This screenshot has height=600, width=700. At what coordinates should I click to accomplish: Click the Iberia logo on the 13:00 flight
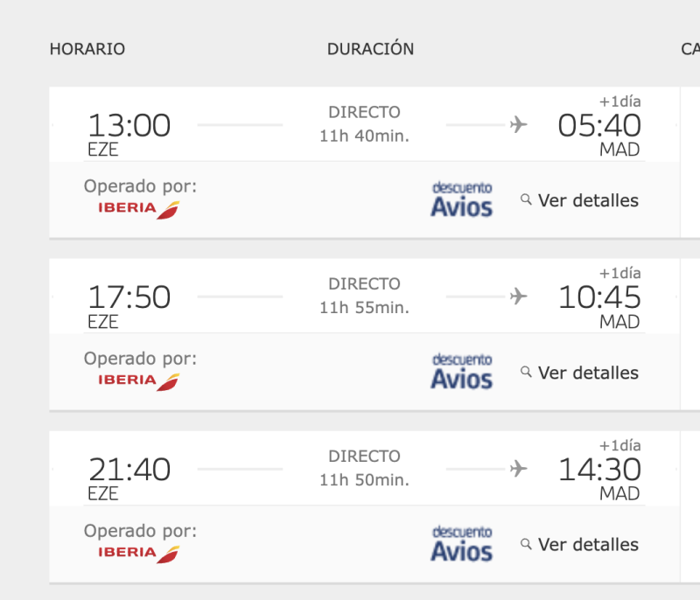point(138,209)
